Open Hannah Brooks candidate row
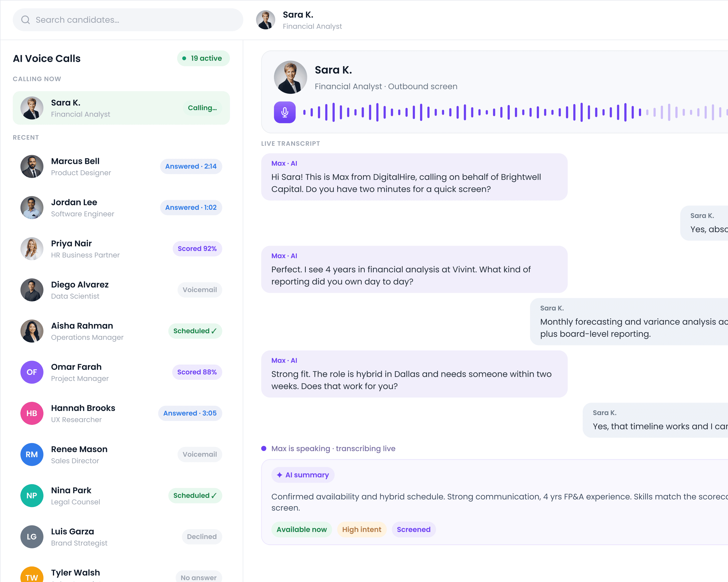The image size is (728, 582). pyautogui.click(x=121, y=414)
